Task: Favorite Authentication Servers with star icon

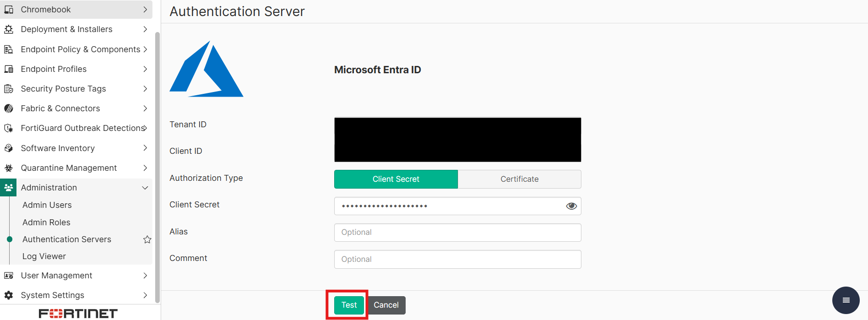Action: (147, 239)
